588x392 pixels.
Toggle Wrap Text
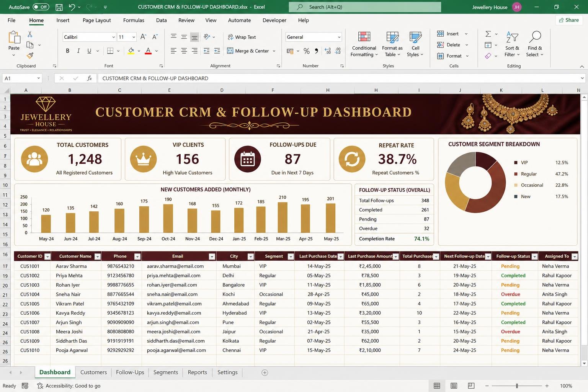(x=242, y=37)
